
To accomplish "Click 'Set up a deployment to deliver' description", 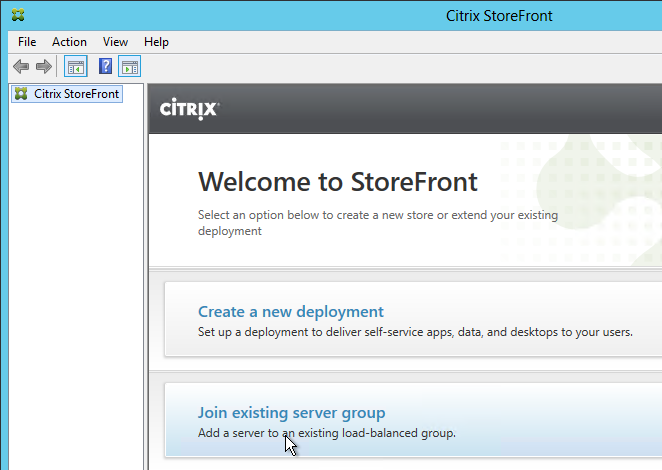I will (x=415, y=332).
